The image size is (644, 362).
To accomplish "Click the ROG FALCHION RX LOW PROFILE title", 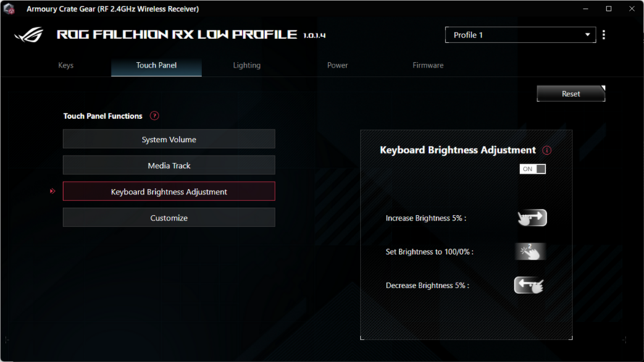I will coord(177,35).
